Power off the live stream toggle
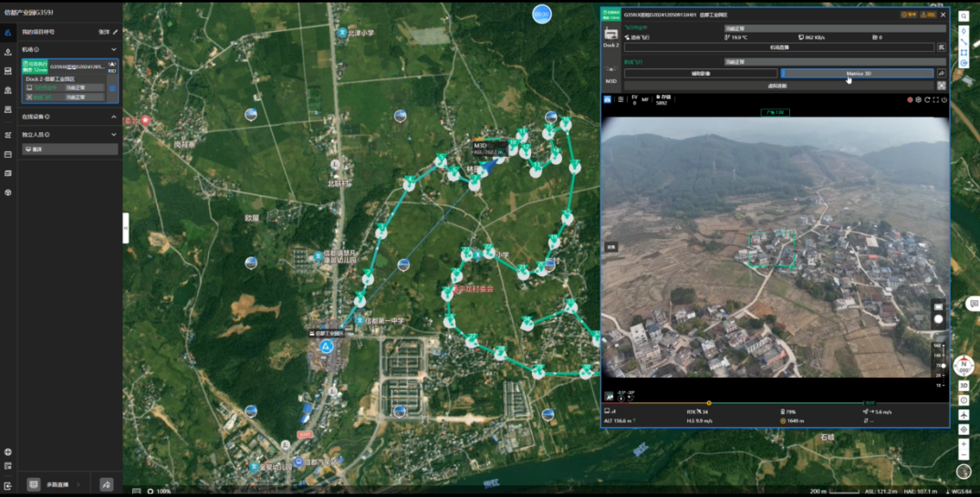The width and height of the screenshot is (980, 497). [x=944, y=99]
